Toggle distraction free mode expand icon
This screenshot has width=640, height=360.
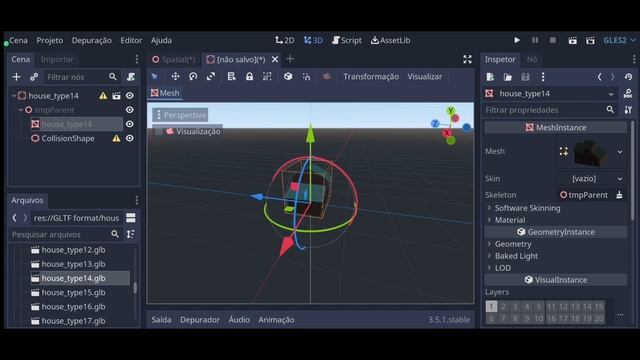(467, 60)
